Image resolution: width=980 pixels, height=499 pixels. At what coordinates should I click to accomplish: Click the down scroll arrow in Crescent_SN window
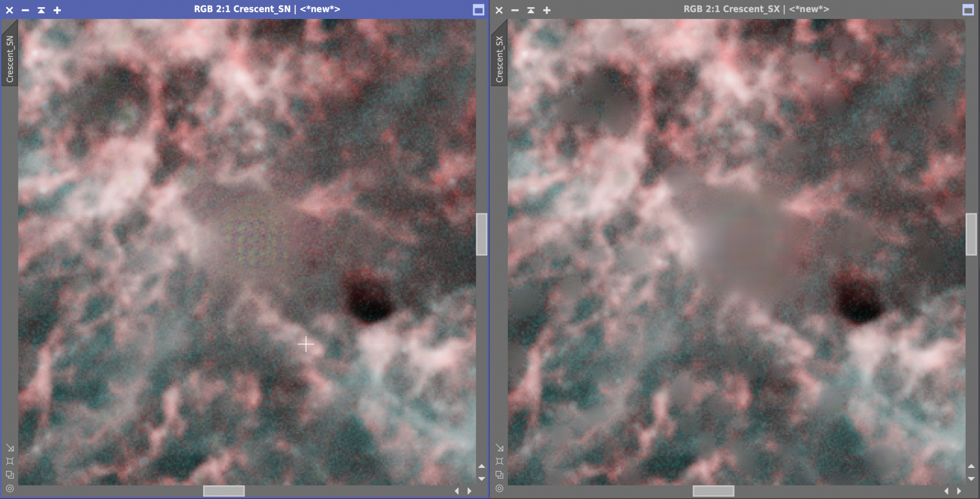tap(481, 479)
